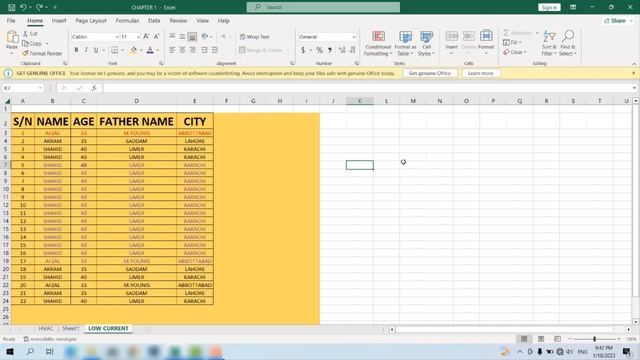Open Cell Styles gallery
Screen dimensions: 640x360
(x=427, y=43)
